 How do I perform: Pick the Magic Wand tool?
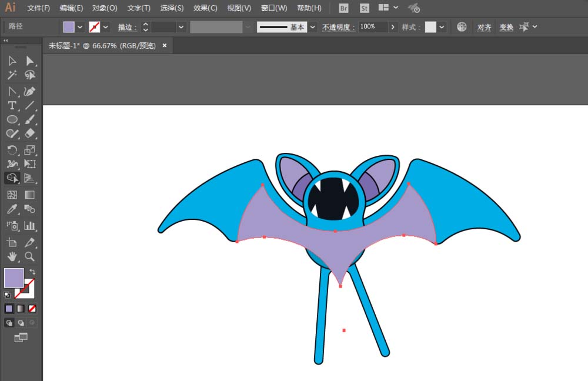12,75
